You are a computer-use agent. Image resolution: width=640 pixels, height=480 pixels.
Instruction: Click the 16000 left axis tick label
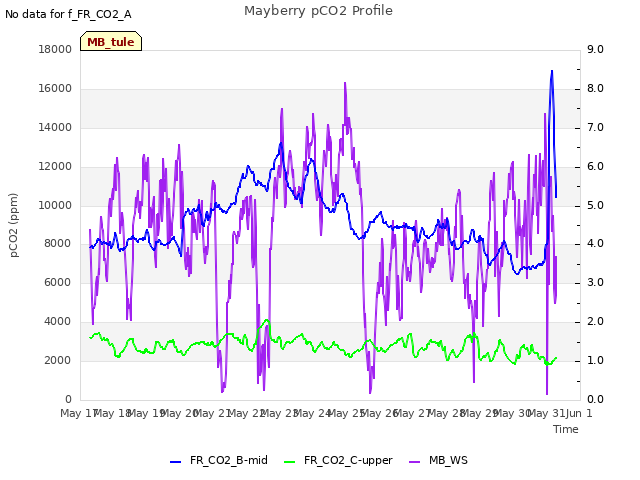55,89
